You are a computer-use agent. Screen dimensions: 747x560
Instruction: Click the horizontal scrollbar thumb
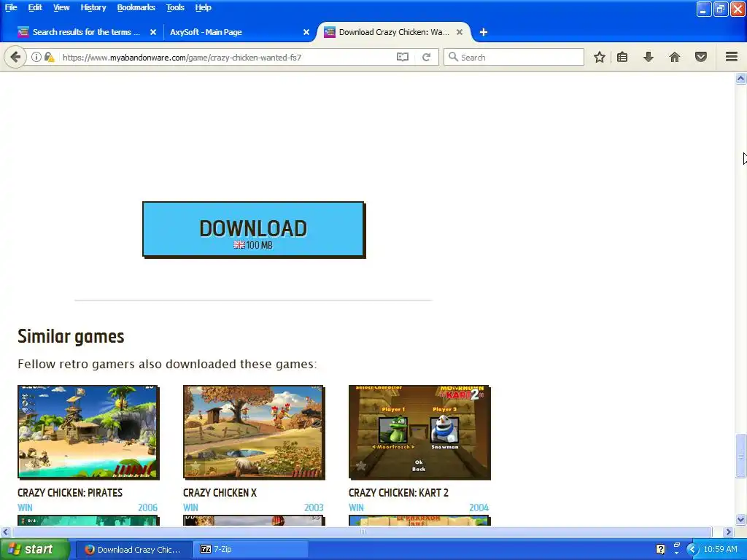362,532
